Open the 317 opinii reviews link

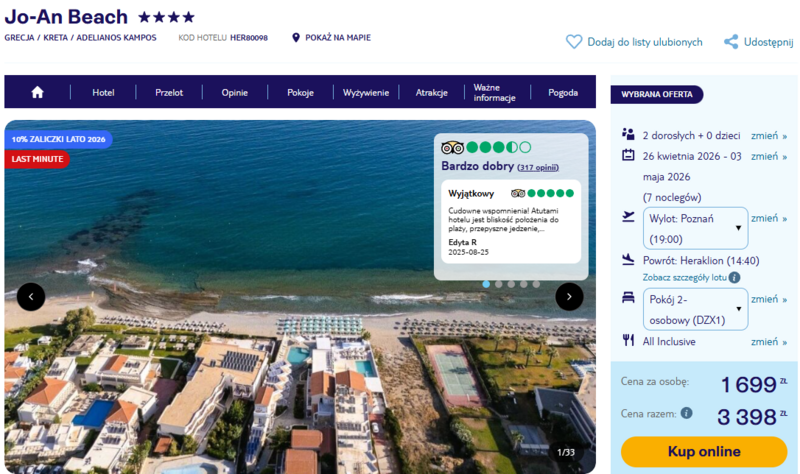point(538,167)
